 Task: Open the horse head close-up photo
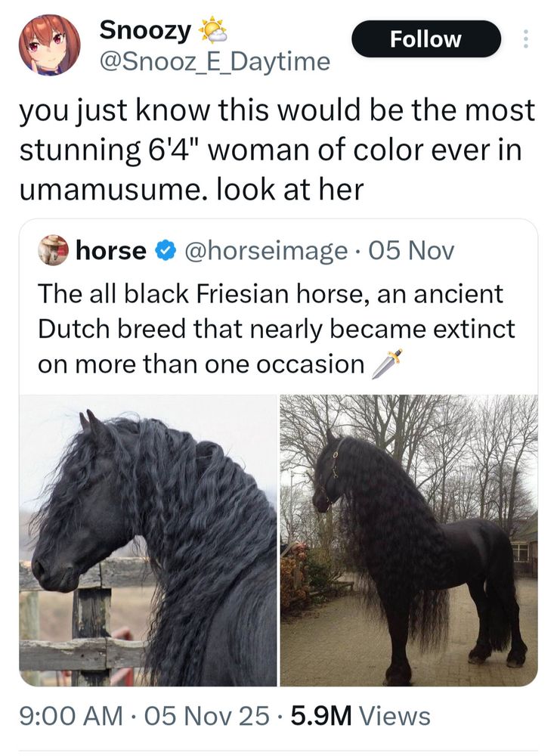[148, 540]
